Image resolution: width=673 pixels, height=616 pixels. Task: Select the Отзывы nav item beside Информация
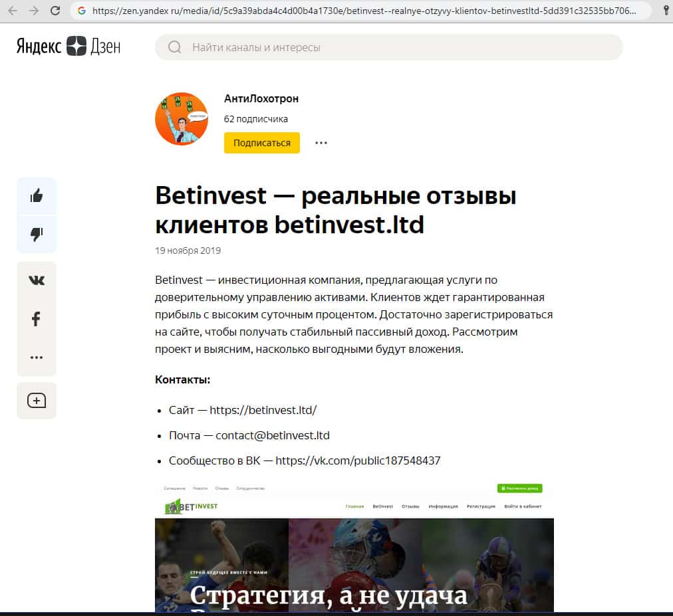tap(410, 506)
